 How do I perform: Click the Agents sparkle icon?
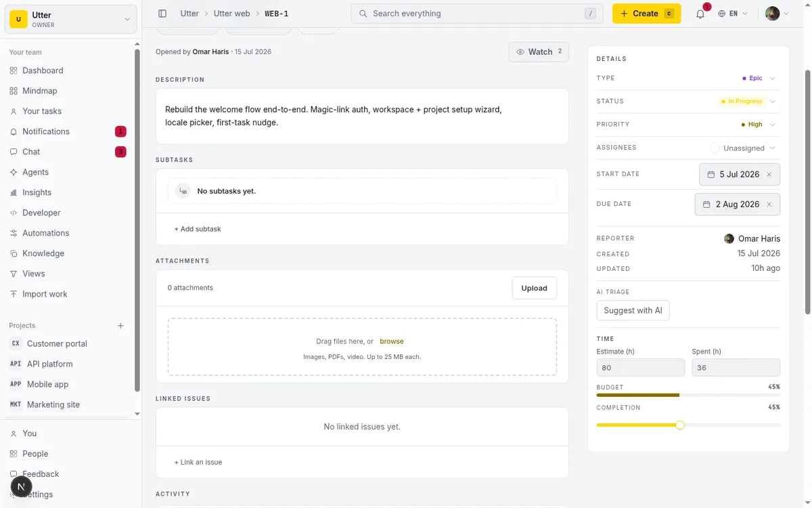coord(14,172)
